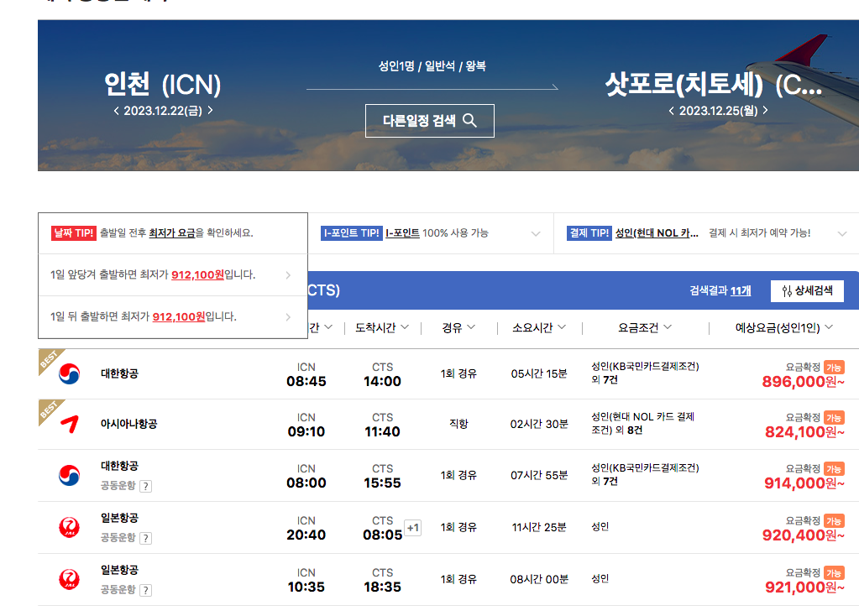This screenshot has width=859, height=616.
Task: Click 성인(KB국민카드결제조건) 외 7건 on 07시간 55분 row
Action: pos(645,474)
